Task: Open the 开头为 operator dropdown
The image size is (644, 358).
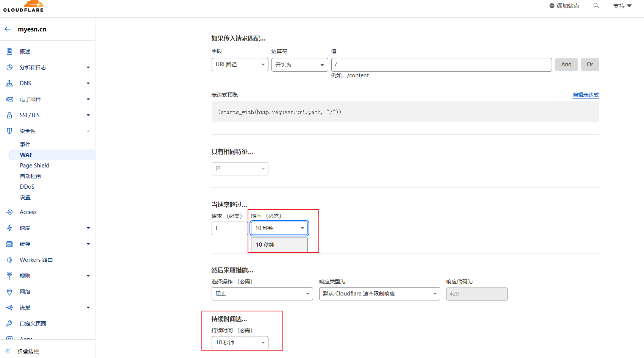Action: click(x=299, y=65)
